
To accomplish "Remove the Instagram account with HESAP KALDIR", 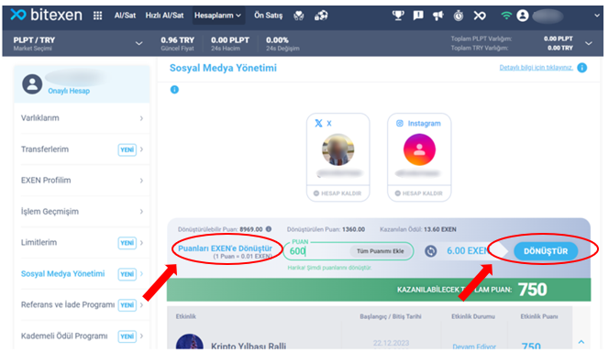I will click(418, 193).
